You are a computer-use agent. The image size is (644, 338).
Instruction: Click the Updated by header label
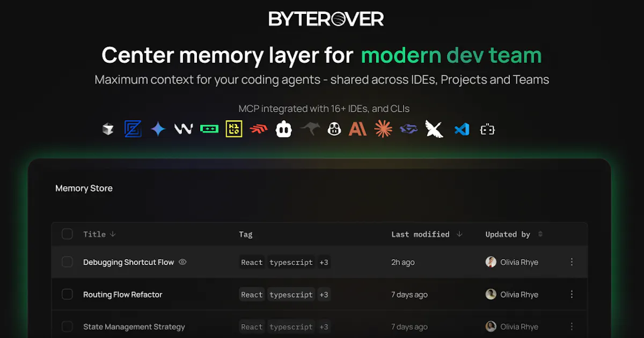point(508,234)
